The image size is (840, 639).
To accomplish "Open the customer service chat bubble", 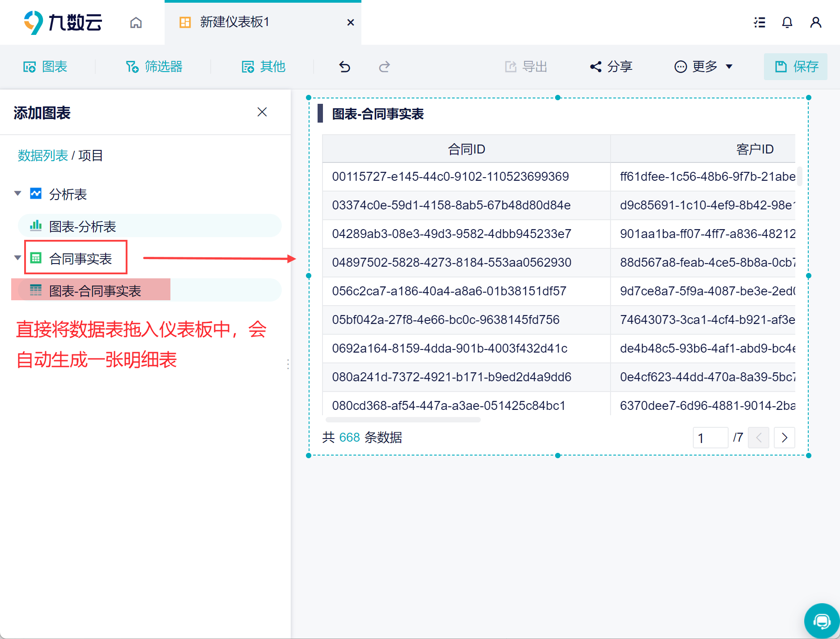I will tap(822, 621).
